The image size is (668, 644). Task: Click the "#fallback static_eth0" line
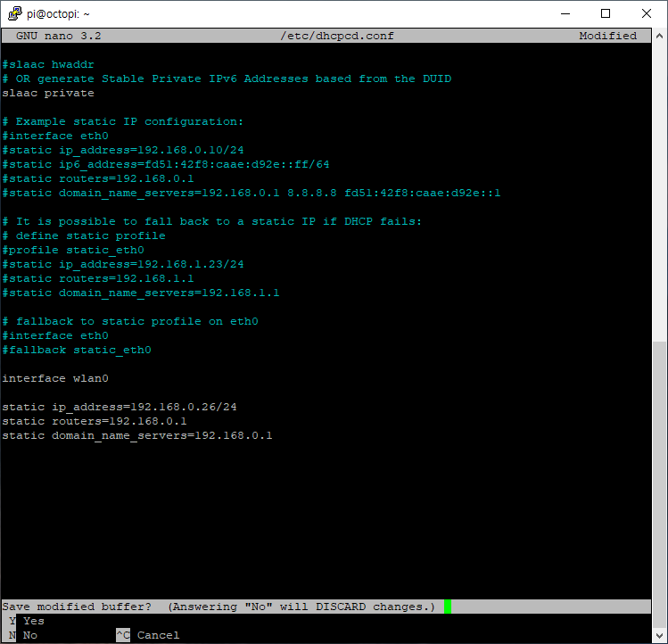(x=77, y=350)
